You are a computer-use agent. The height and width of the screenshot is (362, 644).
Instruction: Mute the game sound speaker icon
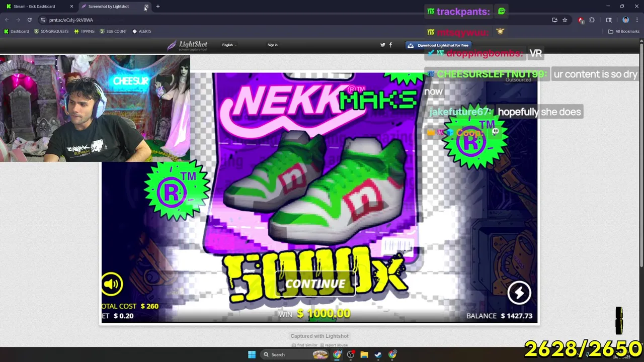tap(112, 284)
